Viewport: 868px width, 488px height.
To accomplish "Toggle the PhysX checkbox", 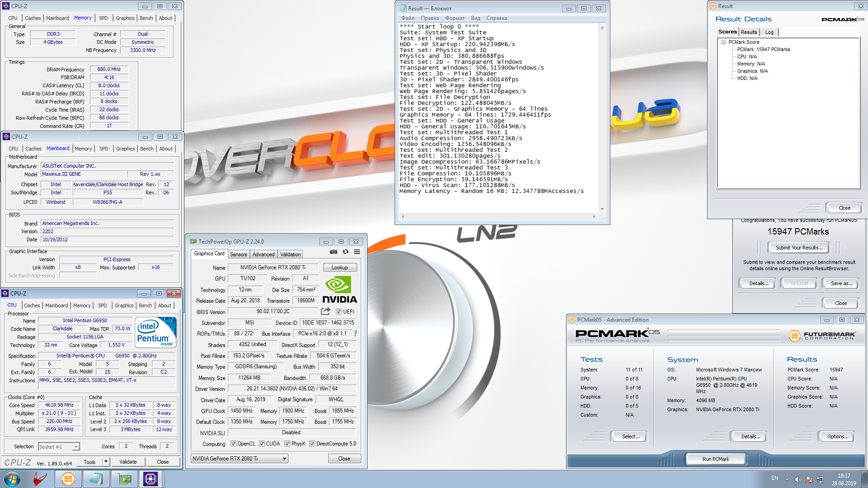I will point(287,444).
